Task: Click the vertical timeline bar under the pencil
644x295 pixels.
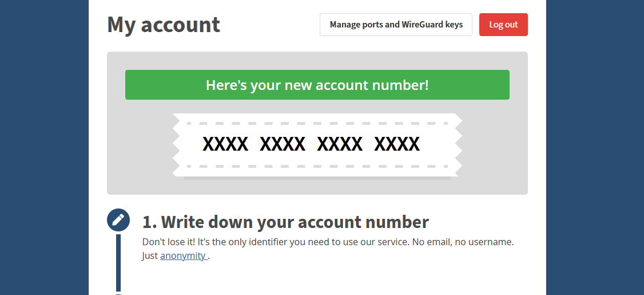Action: [118, 262]
